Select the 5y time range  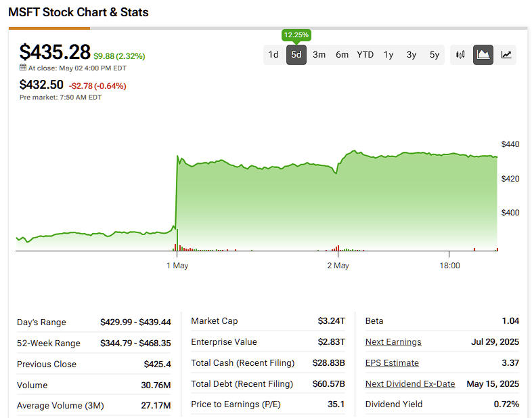pyautogui.click(x=435, y=55)
